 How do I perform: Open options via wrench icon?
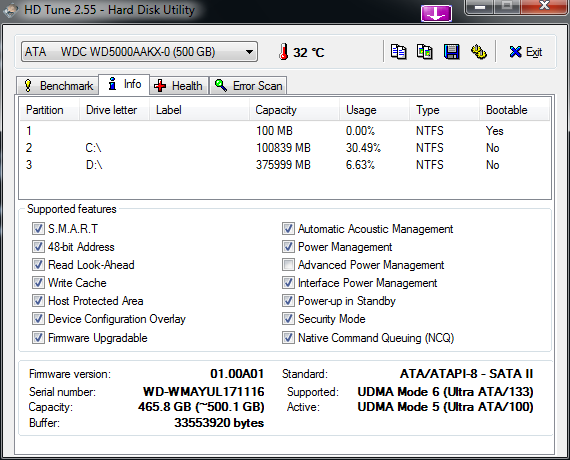[479, 52]
